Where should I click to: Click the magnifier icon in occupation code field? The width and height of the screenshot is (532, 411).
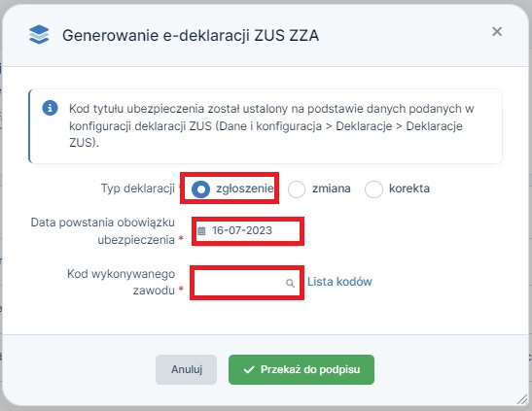point(290,283)
